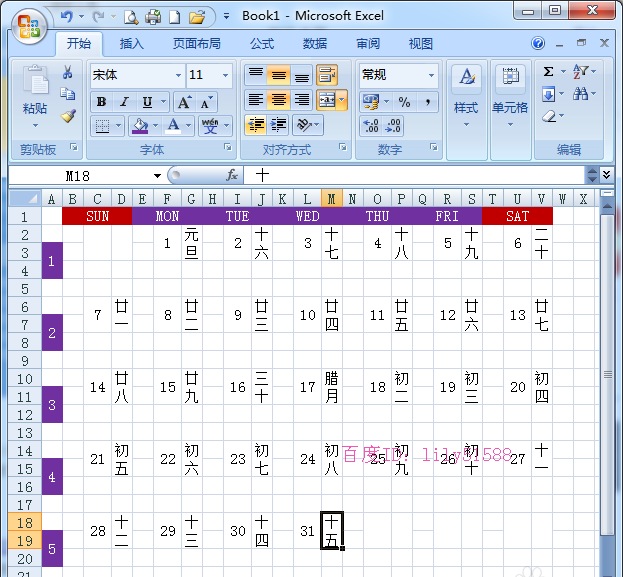Increase decimal places

click(371, 126)
